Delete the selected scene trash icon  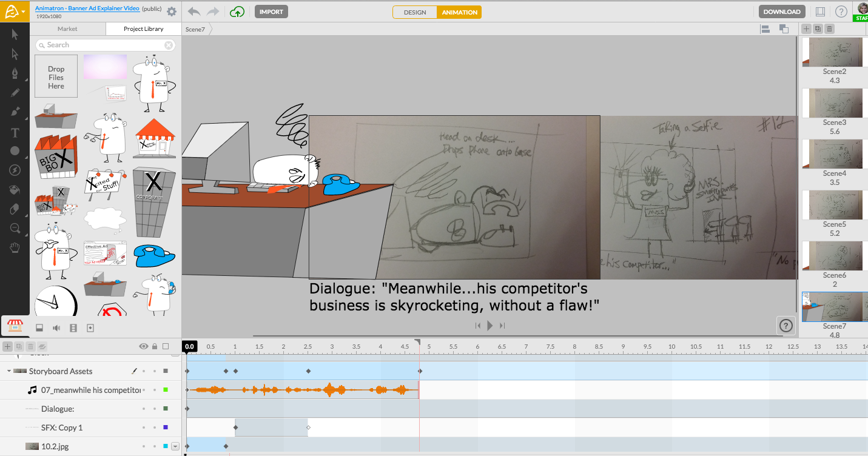click(829, 29)
